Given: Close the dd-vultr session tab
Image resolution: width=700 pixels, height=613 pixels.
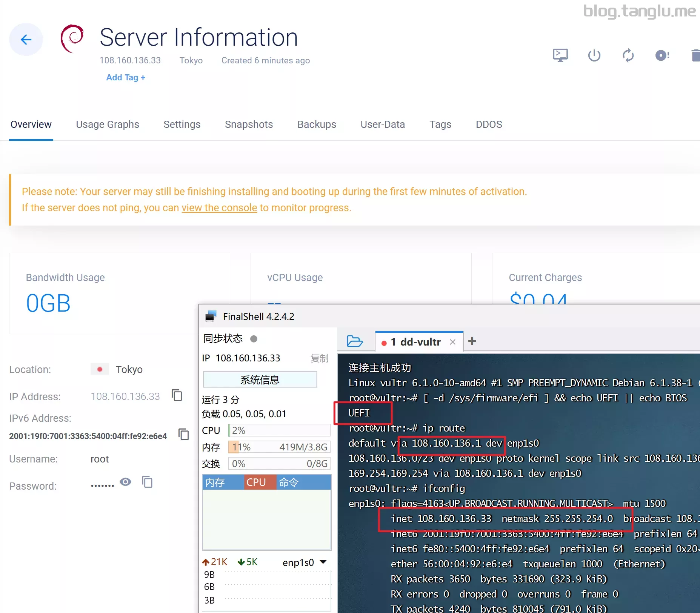Looking at the screenshot, I should [452, 342].
